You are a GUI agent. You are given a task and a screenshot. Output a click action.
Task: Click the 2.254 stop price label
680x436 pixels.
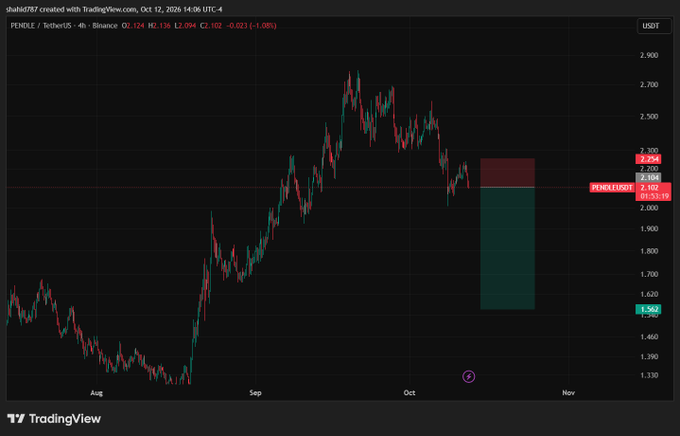pos(648,159)
